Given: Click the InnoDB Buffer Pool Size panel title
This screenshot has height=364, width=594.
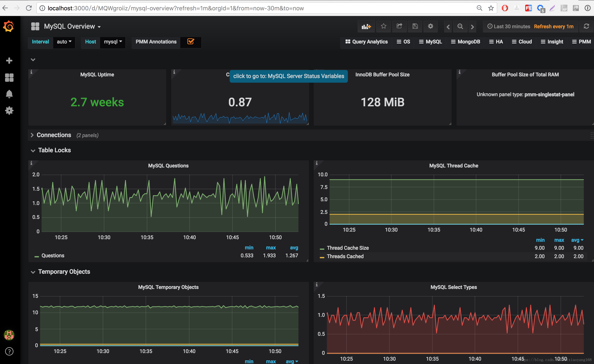Looking at the screenshot, I should point(382,74).
